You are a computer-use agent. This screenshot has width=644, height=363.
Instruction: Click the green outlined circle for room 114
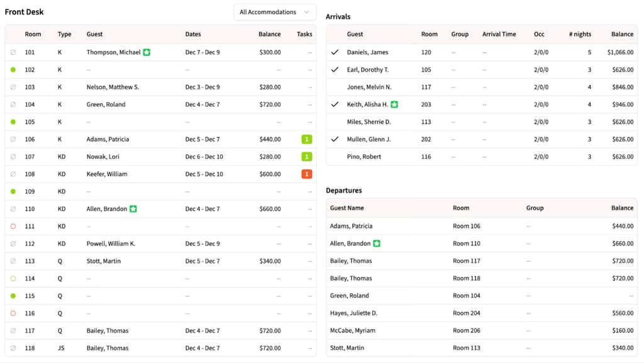pos(13,278)
